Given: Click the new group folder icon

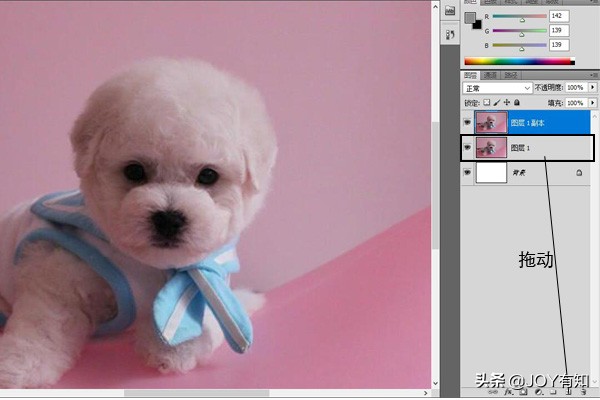Looking at the screenshot, I should (x=553, y=392).
